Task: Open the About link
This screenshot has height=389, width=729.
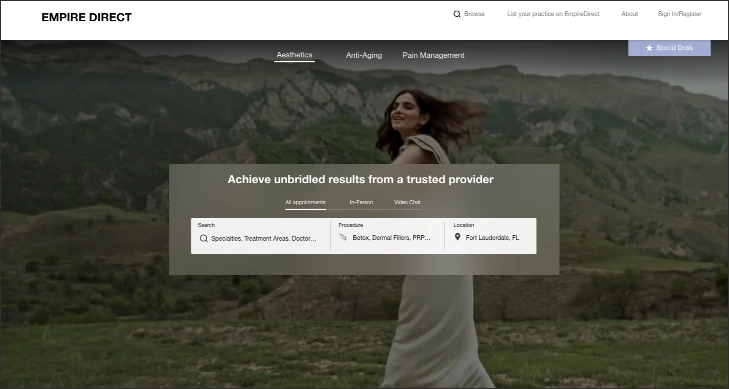Action: (x=630, y=14)
